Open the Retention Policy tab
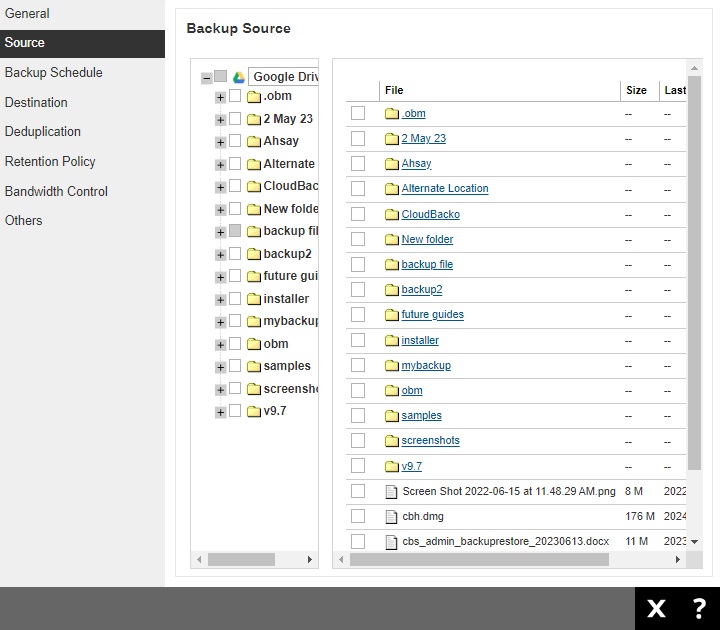This screenshot has height=630, width=720. [82, 162]
